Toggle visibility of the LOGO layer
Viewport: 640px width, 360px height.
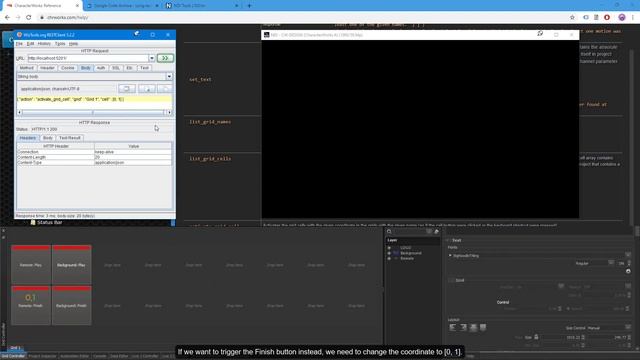click(389, 248)
